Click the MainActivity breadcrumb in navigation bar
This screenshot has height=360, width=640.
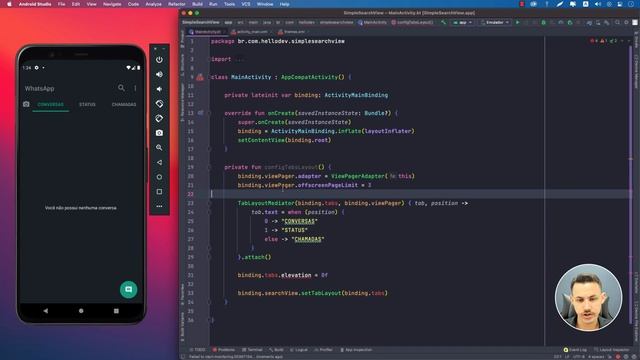(372, 22)
